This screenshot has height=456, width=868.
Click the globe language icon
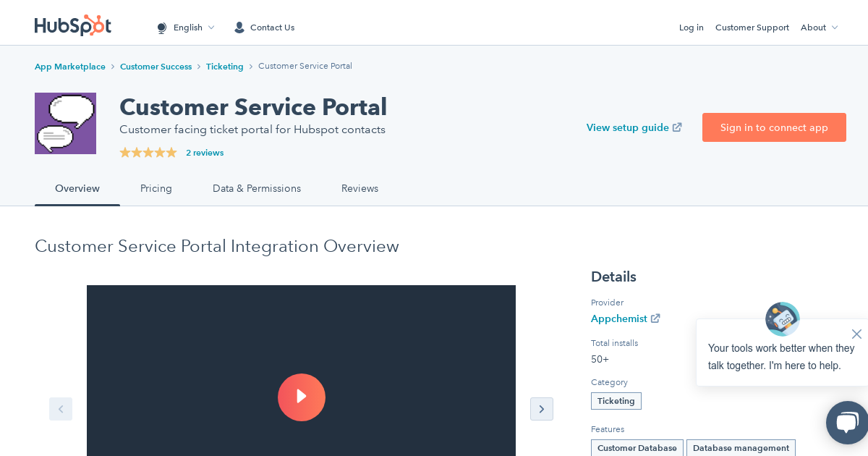(x=162, y=28)
